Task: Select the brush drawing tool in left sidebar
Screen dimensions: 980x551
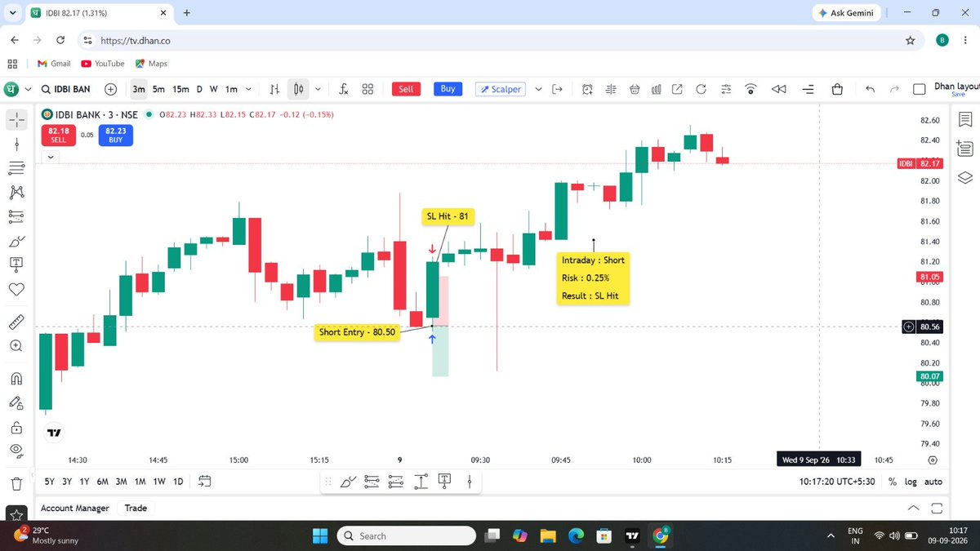Action: click(x=16, y=242)
